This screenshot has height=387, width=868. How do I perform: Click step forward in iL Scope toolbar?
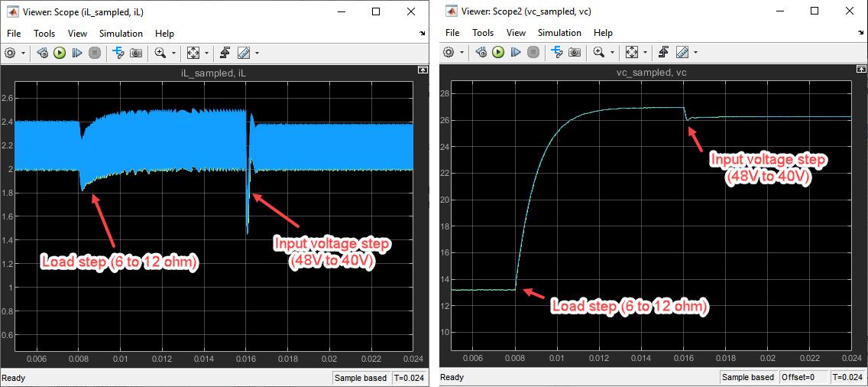(x=77, y=54)
